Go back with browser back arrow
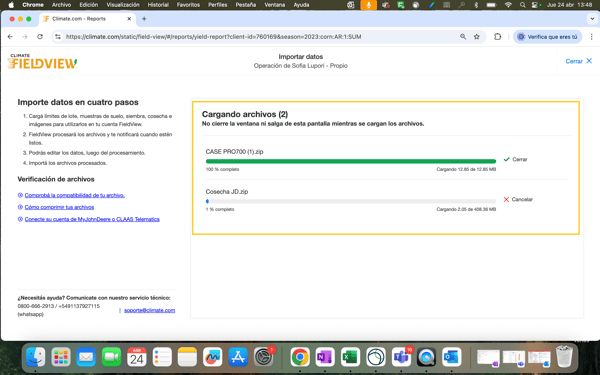This screenshot has width=600, height=375. 10,37
